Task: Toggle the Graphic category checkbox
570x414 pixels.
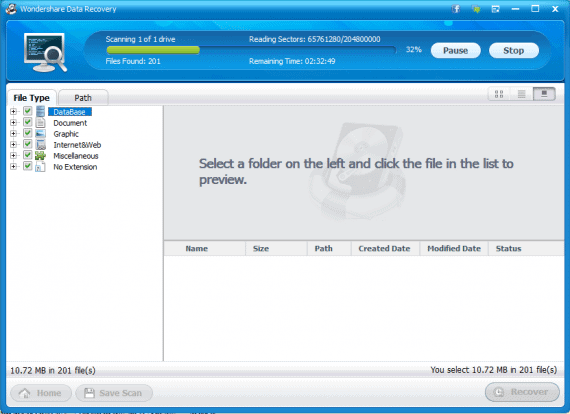Action: point(28,133)
